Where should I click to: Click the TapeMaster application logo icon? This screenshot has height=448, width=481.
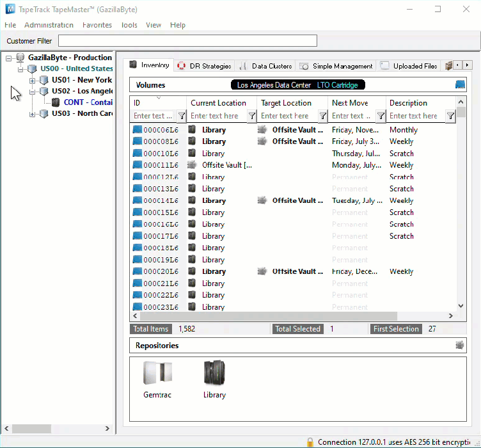(10, 9)
